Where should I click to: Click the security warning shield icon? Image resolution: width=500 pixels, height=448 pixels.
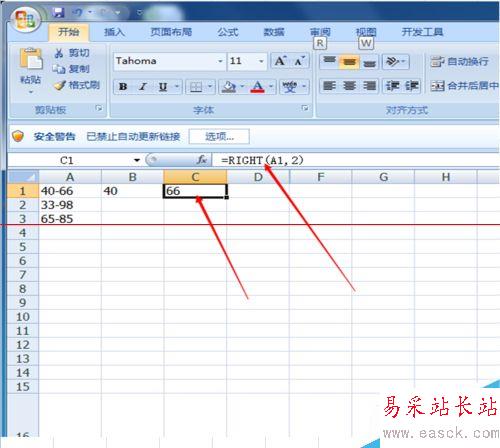pyautogui.click(x=18, y=136)
